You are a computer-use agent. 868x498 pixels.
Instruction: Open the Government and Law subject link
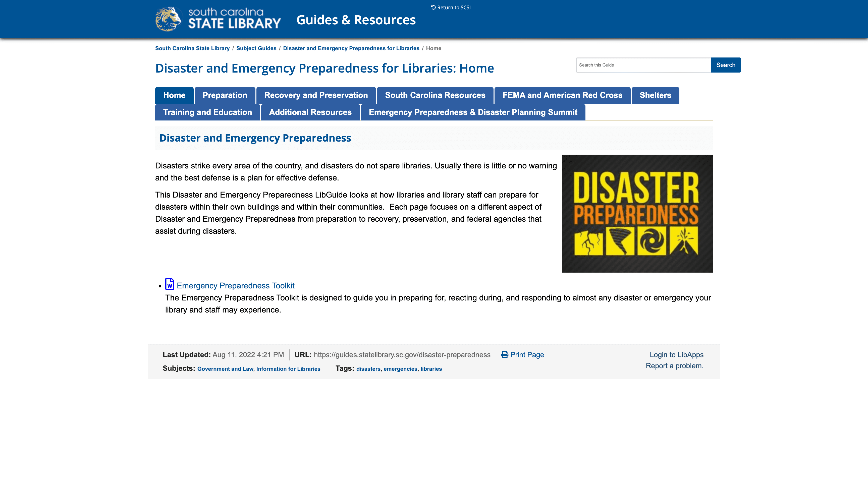(x=225, y=369)
